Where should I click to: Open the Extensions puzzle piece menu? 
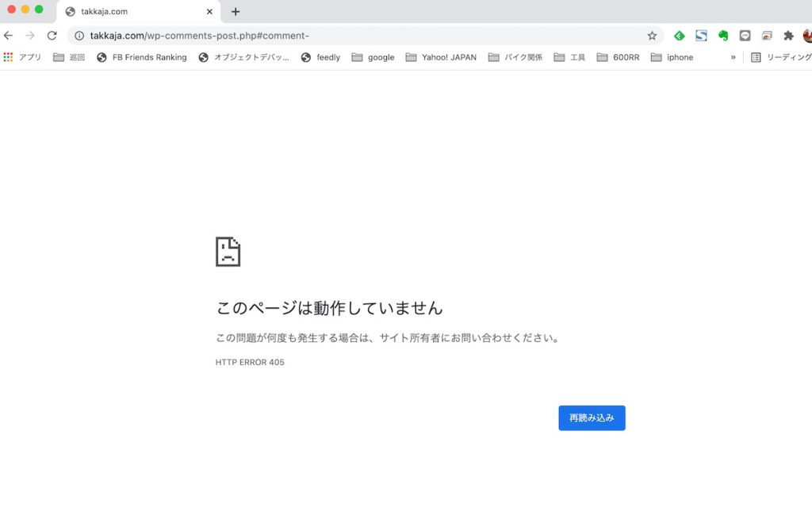(788, 36)
